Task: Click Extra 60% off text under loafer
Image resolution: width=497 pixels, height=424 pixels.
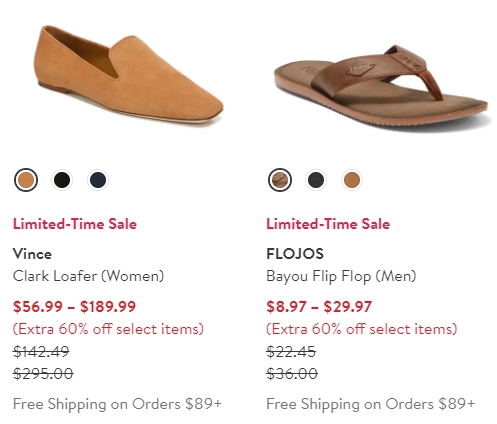Action: pyautogui.click(x=108, y=329)
